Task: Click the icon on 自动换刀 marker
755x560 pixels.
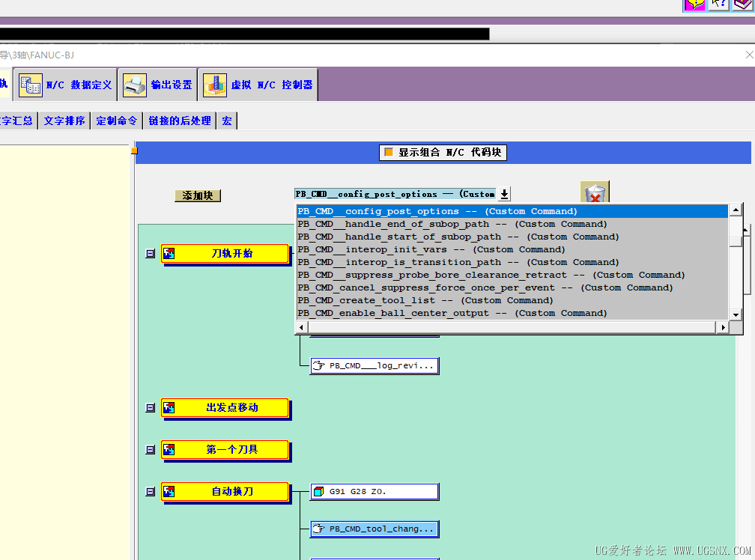Action: (169, 491)
